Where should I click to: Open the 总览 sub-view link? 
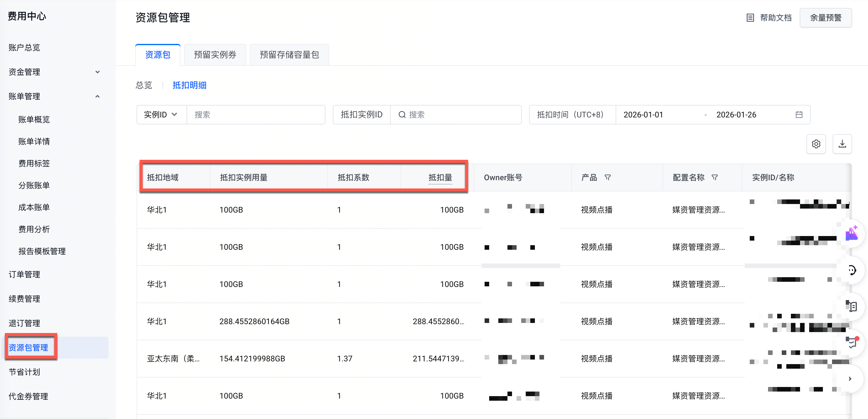144,85
